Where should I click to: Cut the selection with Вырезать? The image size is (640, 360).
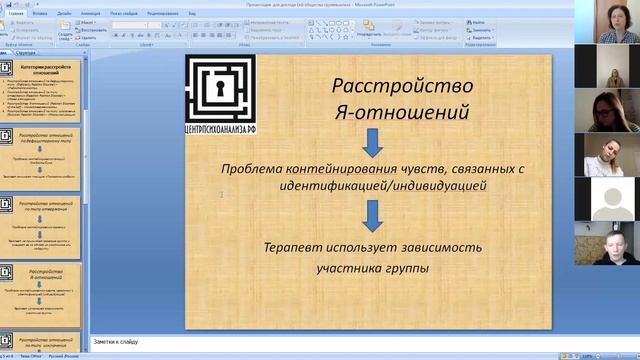pos(22,23)
